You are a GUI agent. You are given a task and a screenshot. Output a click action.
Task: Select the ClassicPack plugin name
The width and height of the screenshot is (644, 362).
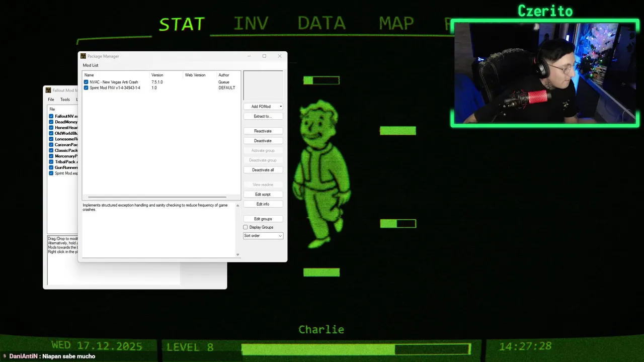(66, 150)
